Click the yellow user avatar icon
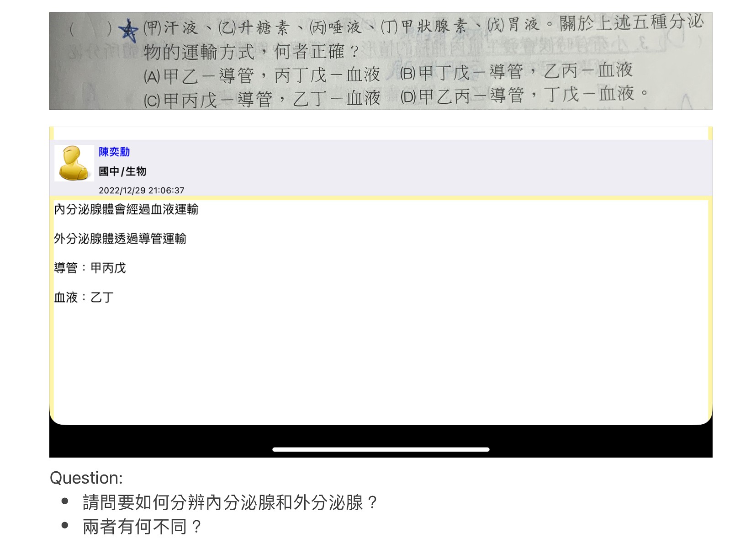This screenshot has width=756, height=549. pyautogui.click(x=74, y=163)
